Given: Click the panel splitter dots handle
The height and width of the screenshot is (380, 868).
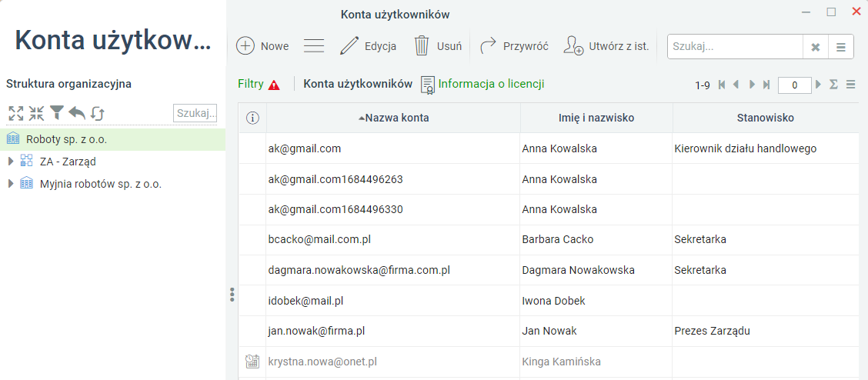Looking at the screenshot, I should click(x=232, y=295).
